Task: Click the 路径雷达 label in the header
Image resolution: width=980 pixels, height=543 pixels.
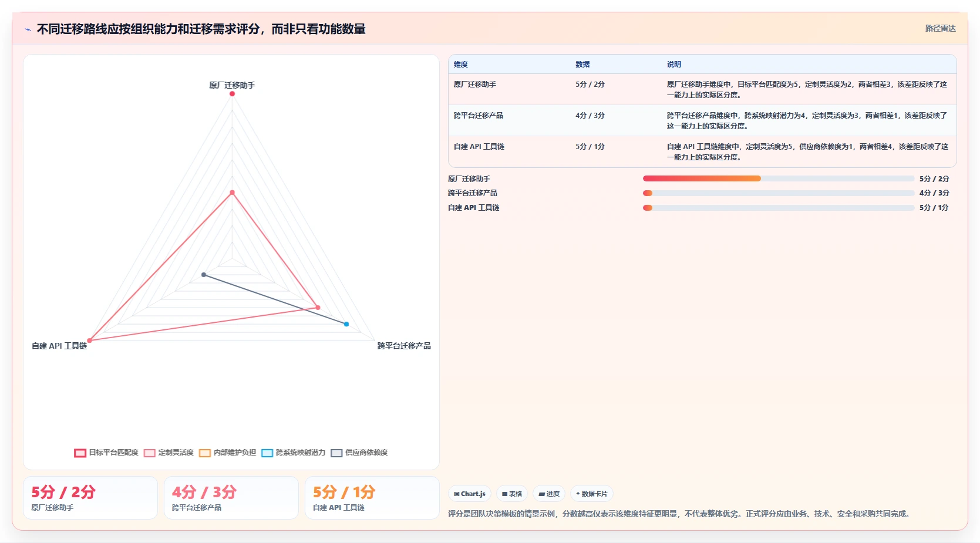Action: pos(940,28)
